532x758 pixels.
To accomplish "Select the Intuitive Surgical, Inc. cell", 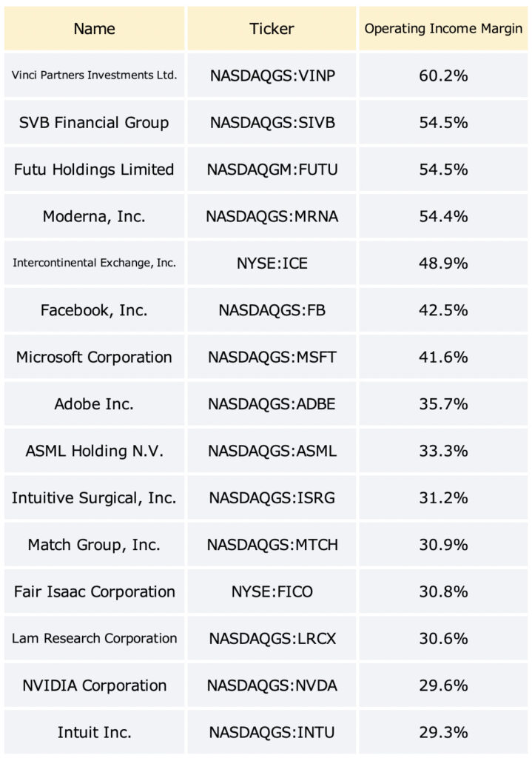I will click(x=94, y=497).
